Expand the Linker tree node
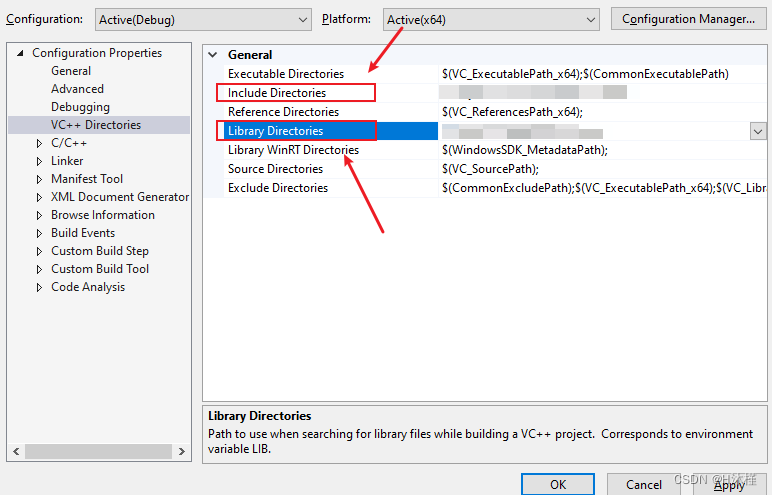The width and height of the screenshot is (772, 495). 39,161
